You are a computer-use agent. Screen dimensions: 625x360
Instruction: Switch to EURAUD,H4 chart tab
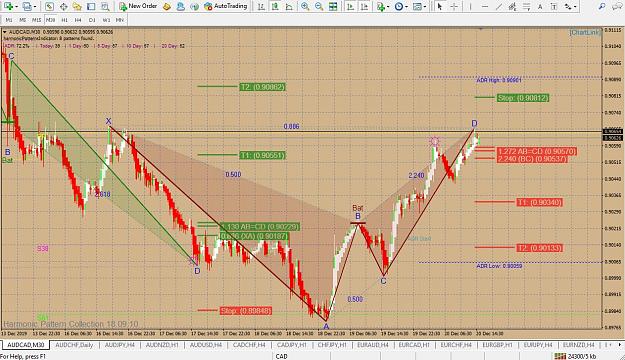373,345
